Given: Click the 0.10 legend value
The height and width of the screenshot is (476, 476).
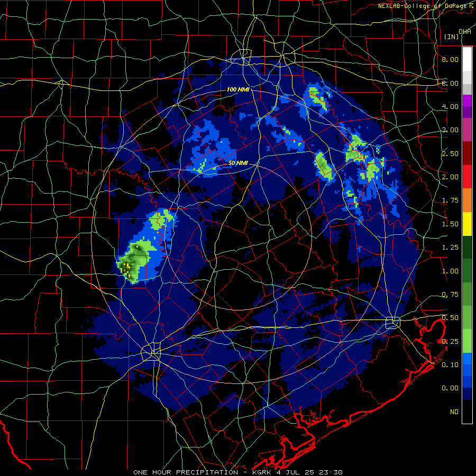Looking at the screenshot, I should pos(450,365).
